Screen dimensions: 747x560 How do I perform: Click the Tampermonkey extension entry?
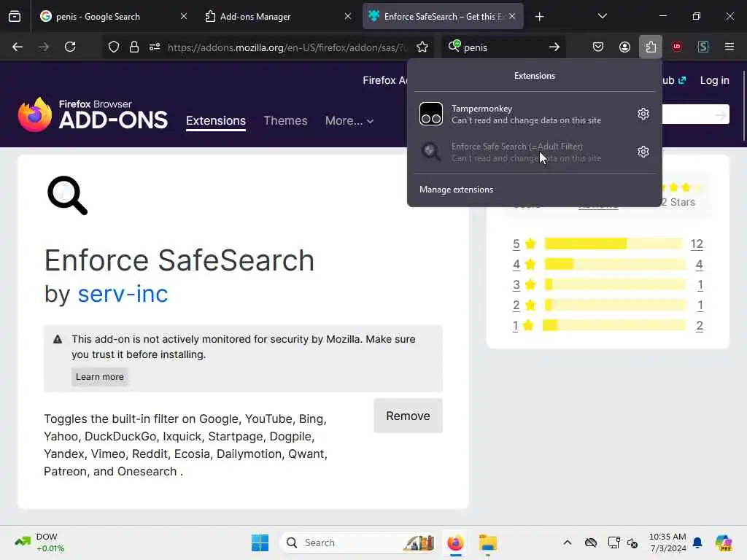point(522,114)
